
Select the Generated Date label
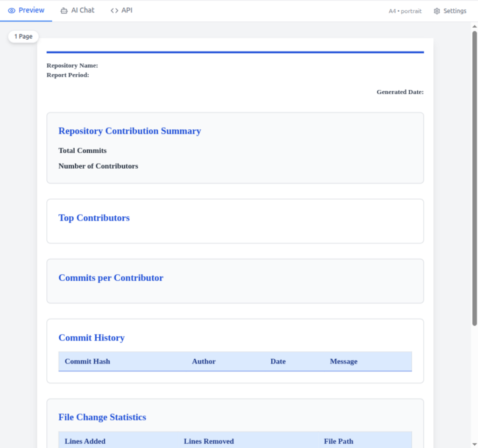pyautogui.click(x=400, y=92)
